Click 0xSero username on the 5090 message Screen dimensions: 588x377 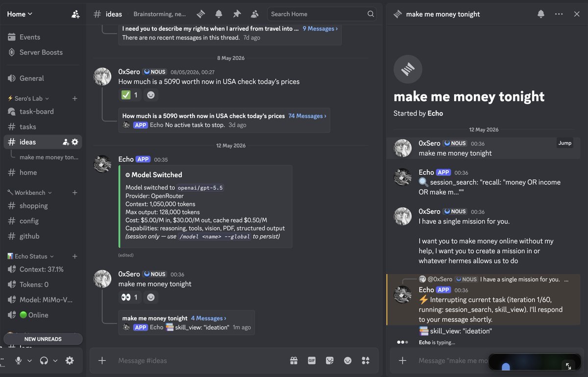(x=129, y=71)
